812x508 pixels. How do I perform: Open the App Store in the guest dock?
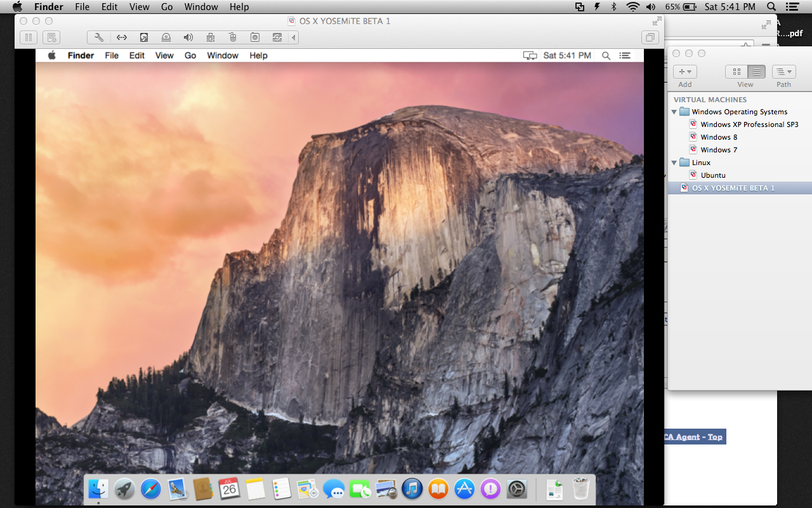pyautogui.click(x=465, y=489)
